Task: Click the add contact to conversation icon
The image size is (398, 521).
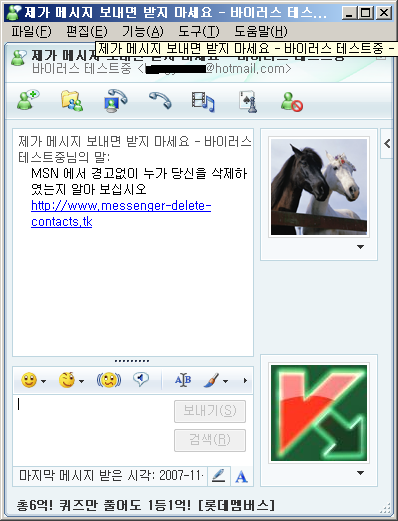Action: 28,100
